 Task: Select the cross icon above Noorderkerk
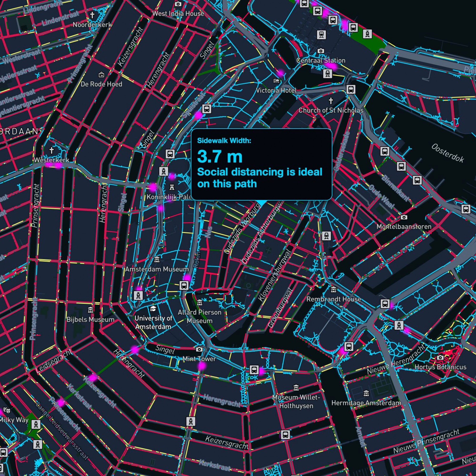click(92, 15)
